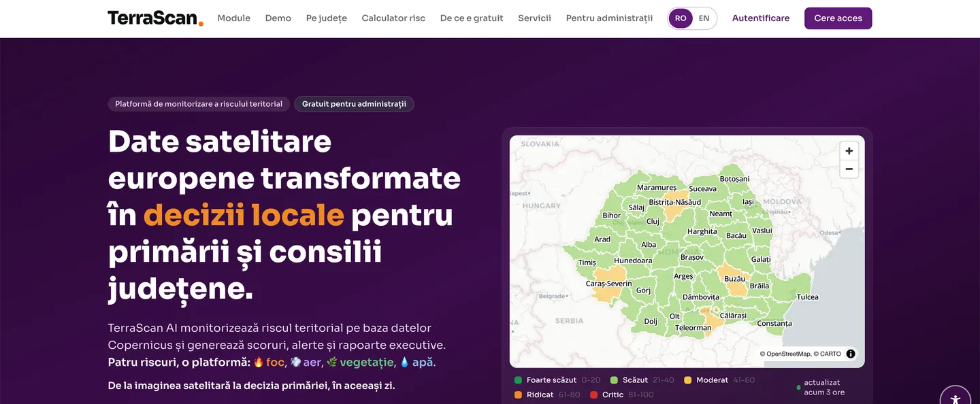Click the Platformă de monitorizare badge
Viewport: 980px width, 404px height.
(x=199, y=104)
